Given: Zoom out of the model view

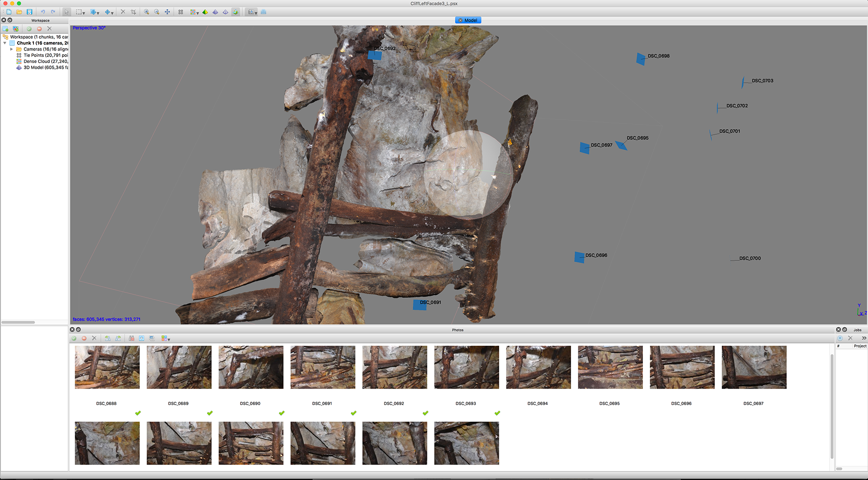Looking at the screenshot, I should [x=157, y=12].
